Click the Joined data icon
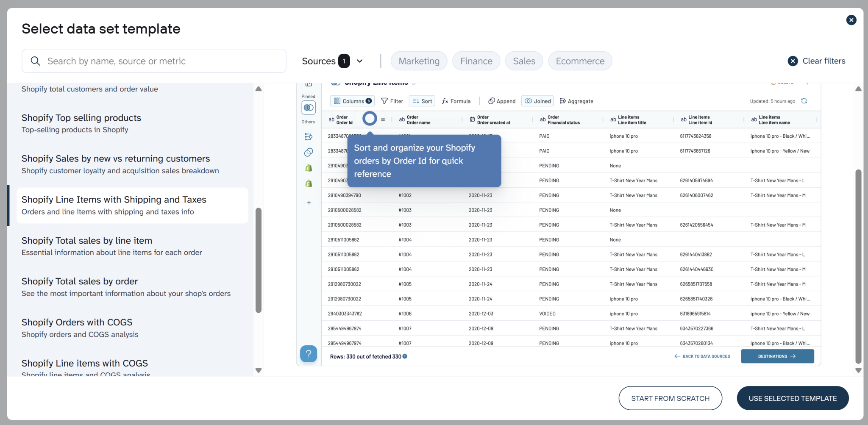Viewport: 868px width, 425px height. pos(537,101)
